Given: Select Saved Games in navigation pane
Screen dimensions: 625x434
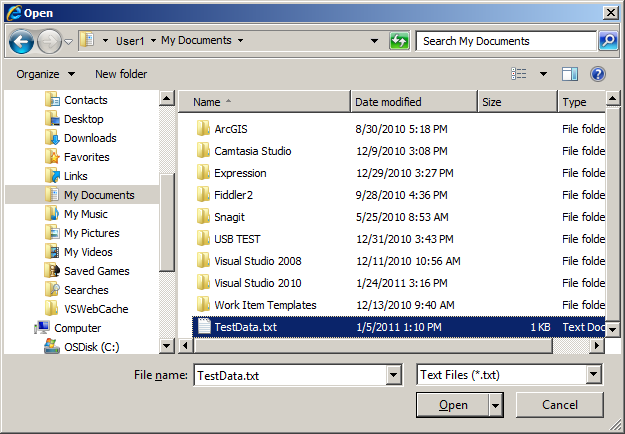Looking at the screenshot, I should point(87,271).
